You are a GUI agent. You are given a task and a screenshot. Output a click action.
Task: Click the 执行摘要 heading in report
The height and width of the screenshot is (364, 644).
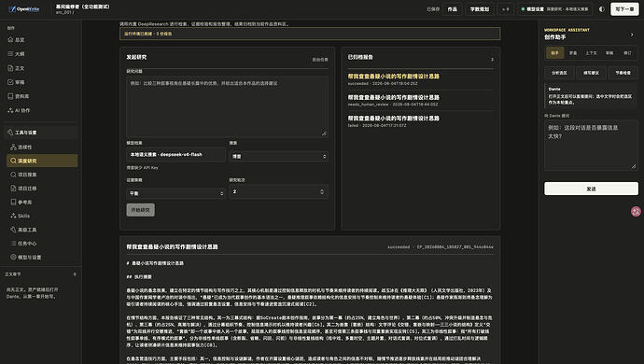pos(139,277)
